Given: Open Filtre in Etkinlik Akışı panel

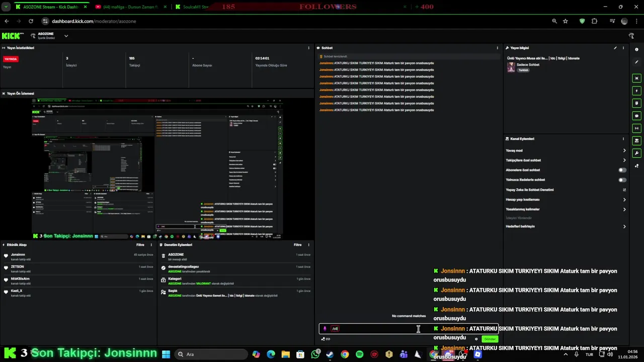Looking at the screenshot, I should 140,245.
